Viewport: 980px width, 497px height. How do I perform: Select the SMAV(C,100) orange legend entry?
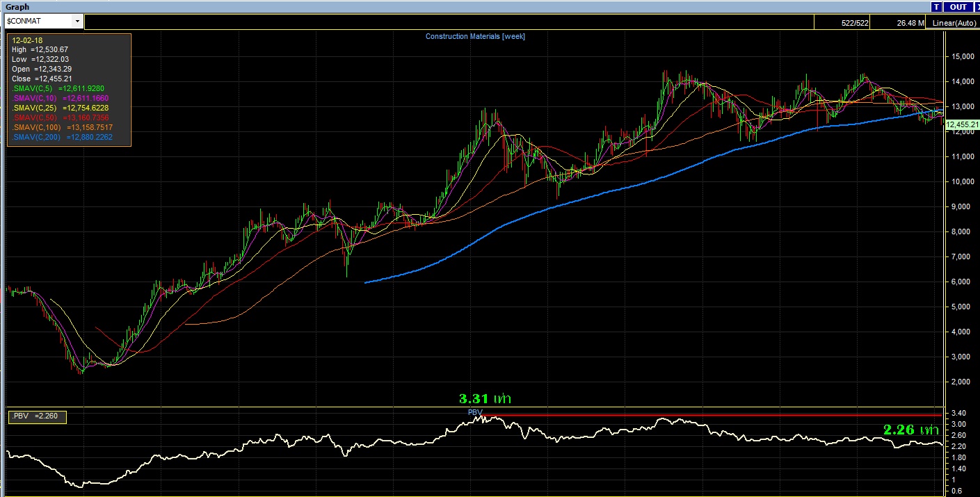(63, 128)
